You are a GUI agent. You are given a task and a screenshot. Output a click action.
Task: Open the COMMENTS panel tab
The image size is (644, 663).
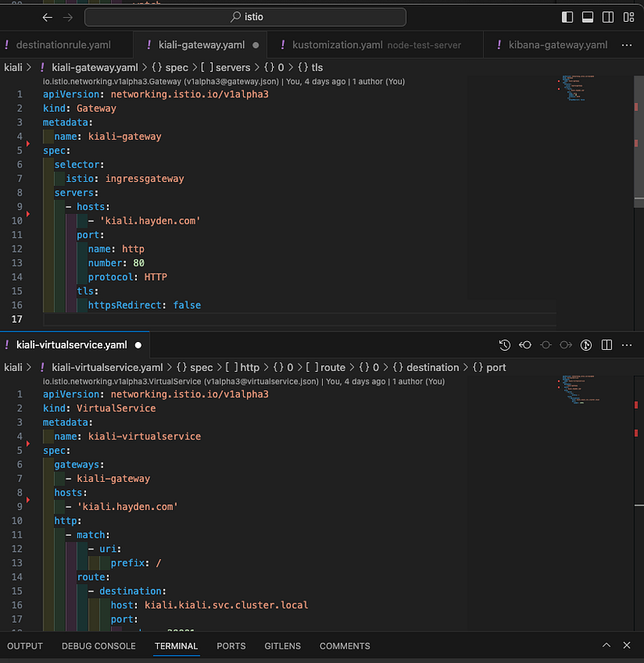coord(345,646)
